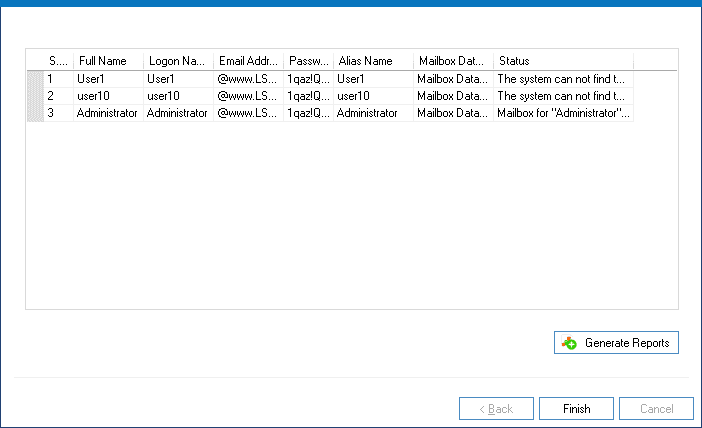Click the Password column header

tap(308, 61)
